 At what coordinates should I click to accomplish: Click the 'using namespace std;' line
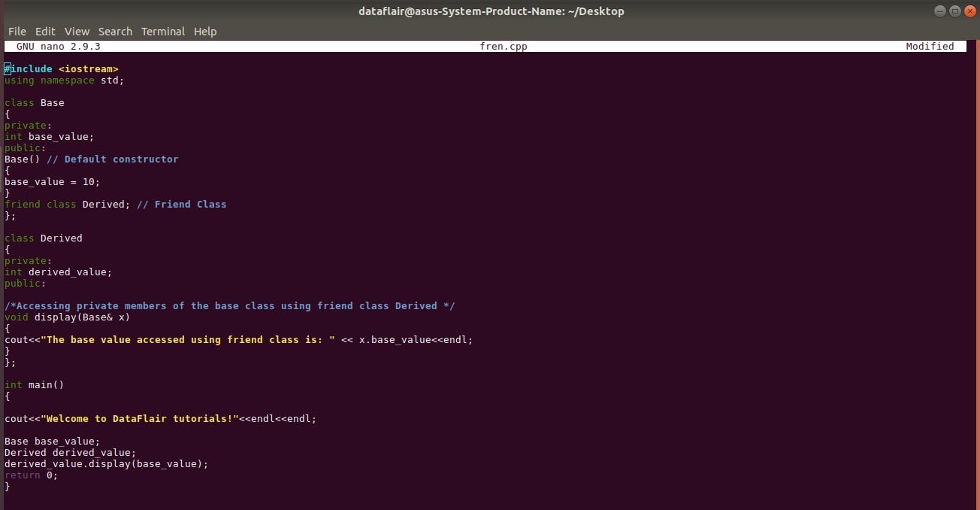click(62, 80)
